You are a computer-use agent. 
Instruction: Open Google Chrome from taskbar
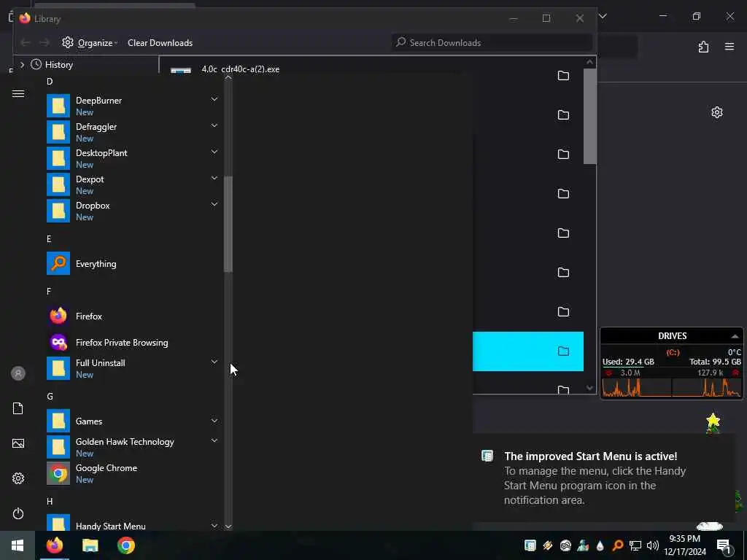point(126,545)
